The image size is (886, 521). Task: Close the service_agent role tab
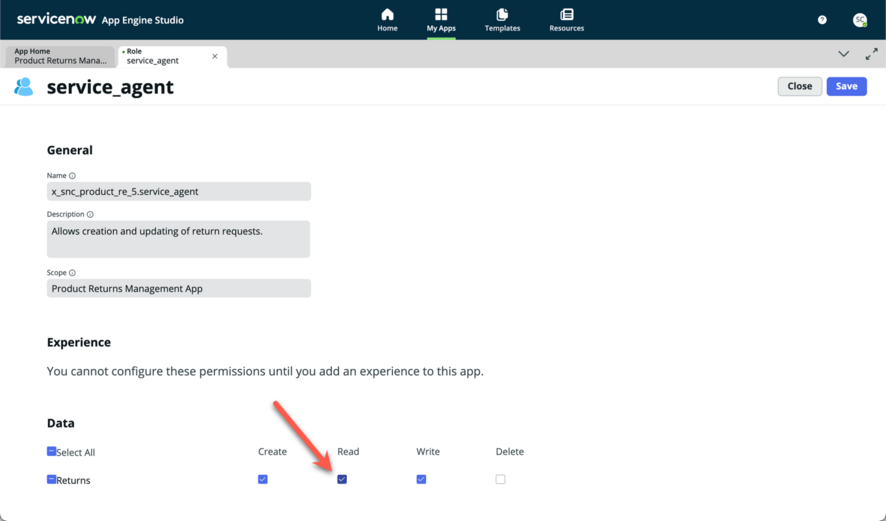[215, 56]
